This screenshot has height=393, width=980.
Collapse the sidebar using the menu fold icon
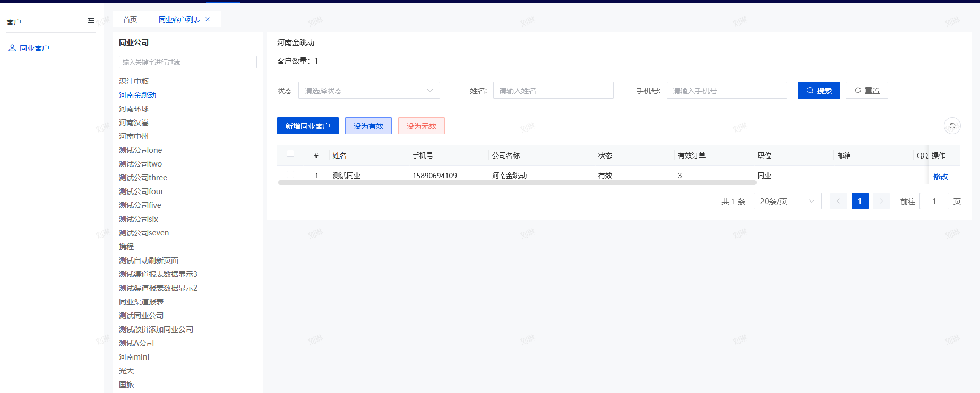coord(91,20)
